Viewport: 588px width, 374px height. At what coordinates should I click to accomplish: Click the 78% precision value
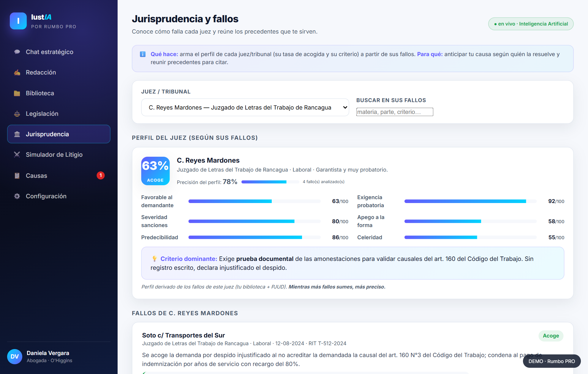(230, 182)
